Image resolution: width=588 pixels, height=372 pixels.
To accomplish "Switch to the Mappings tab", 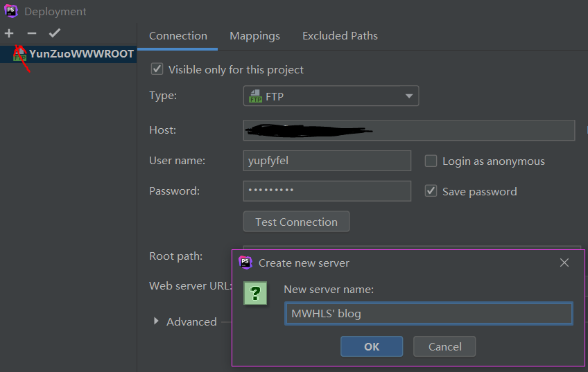I will 254,36.
